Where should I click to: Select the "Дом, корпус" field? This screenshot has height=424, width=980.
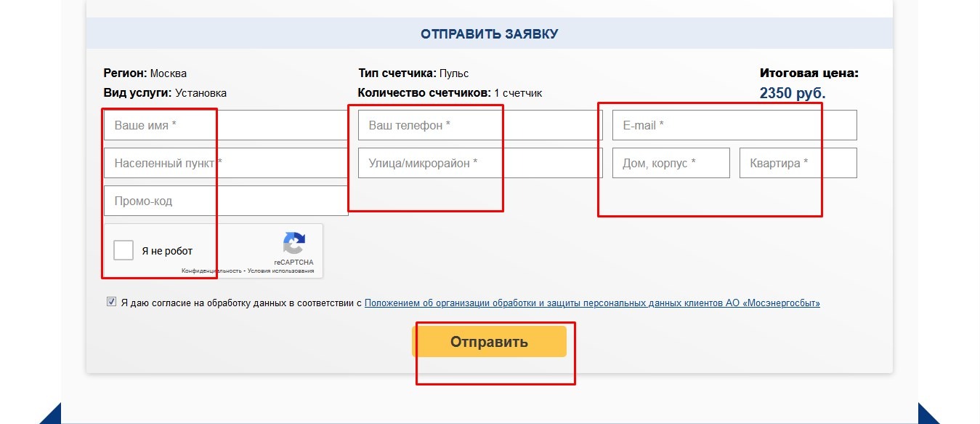[671, 163]
